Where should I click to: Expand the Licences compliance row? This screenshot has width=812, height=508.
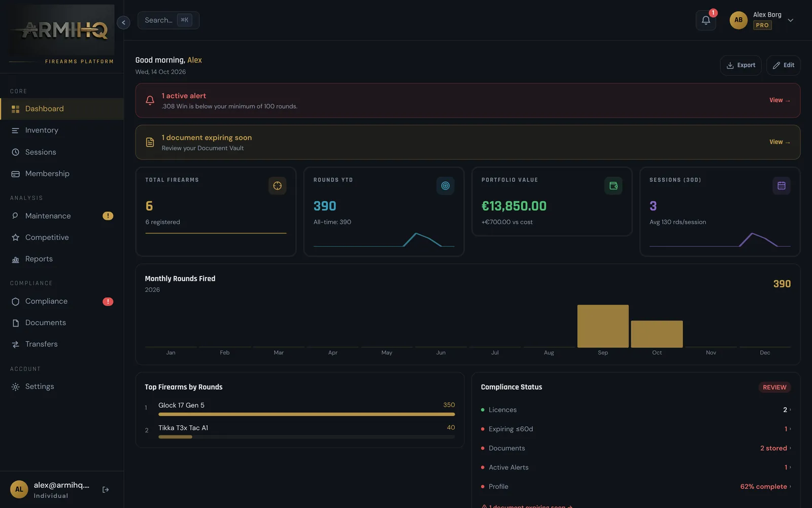636,410
